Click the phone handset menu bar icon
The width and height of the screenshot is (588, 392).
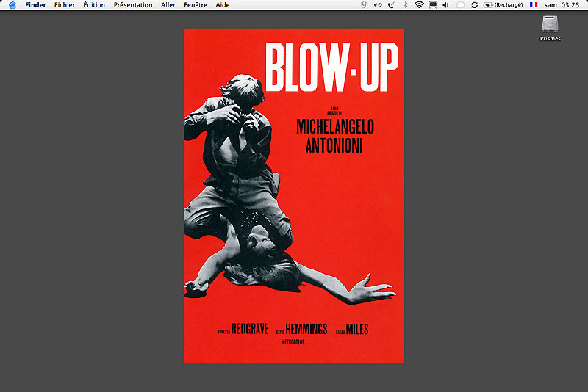[x=392, y=5]
